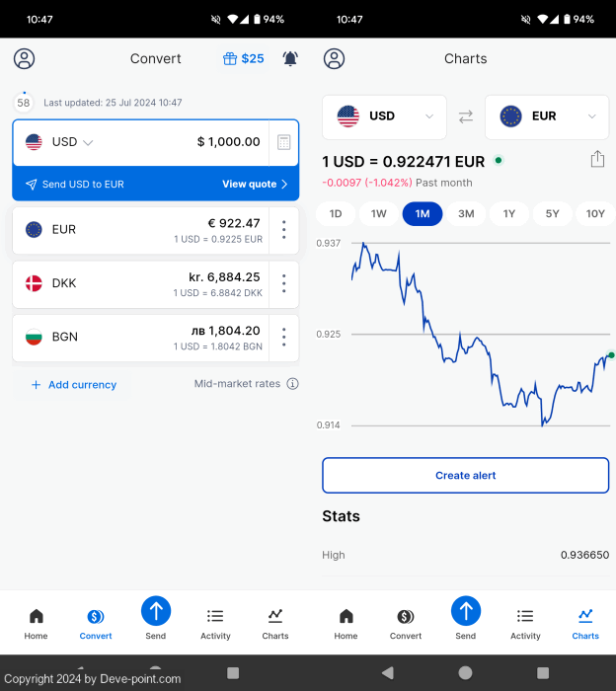Tap Add currency link
Viewport: 616px width, 691px height.
pos(74,385)
